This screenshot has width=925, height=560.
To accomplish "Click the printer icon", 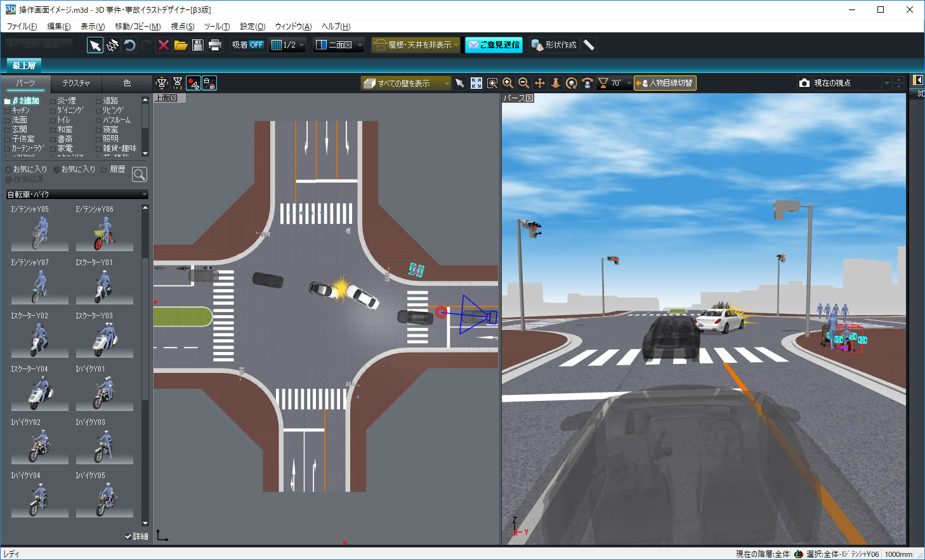I will (215, 45).
